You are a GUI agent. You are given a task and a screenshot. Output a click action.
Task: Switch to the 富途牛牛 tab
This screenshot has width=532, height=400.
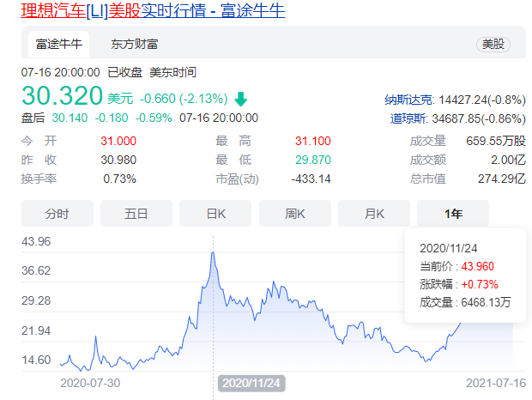(x=58, y=44)
